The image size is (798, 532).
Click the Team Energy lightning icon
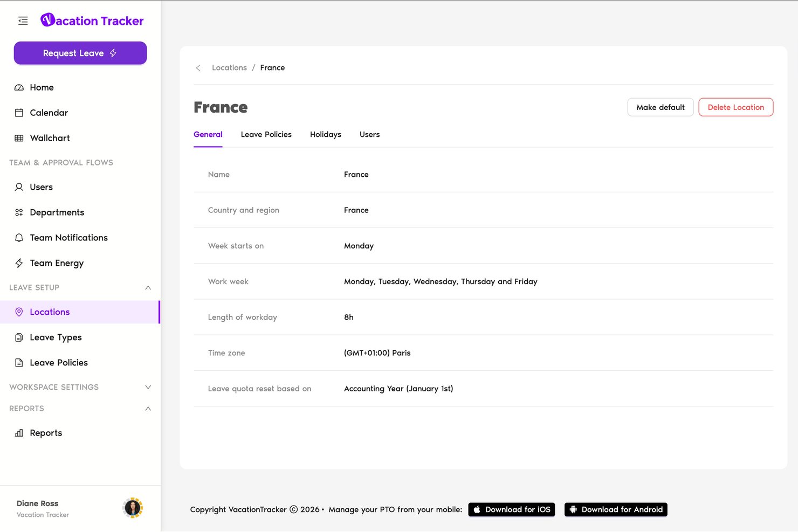19,263
